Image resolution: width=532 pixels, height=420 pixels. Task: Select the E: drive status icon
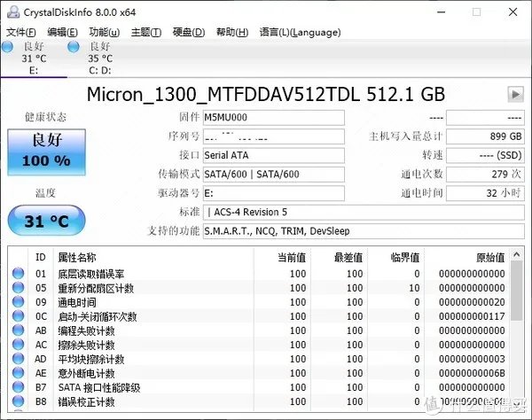(x=7, y=47)
